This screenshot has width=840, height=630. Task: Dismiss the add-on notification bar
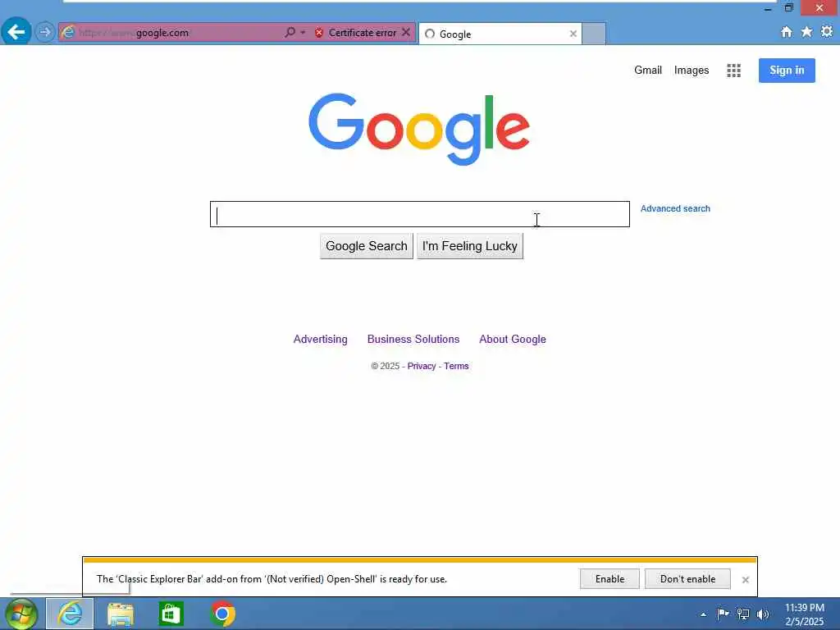coord(745,580)
